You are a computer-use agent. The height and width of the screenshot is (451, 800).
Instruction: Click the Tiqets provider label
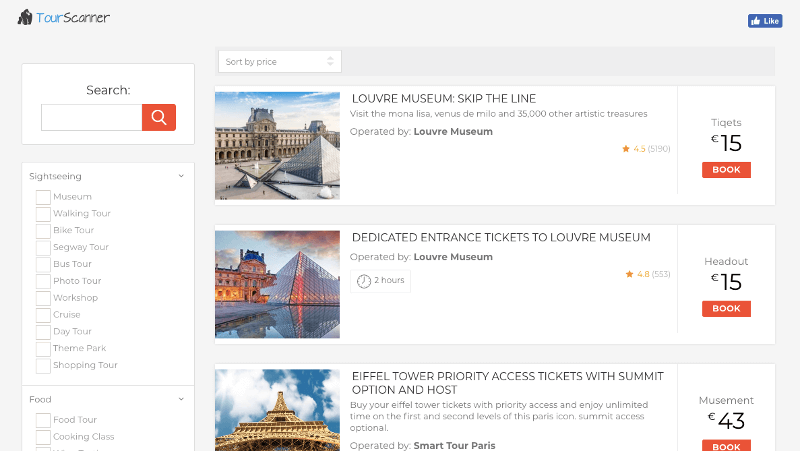click(726, 122)
